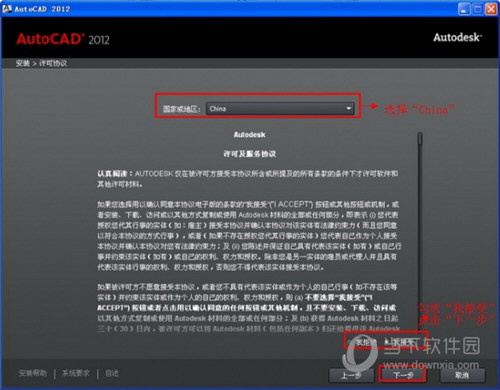Viewport: 500px width, 390px height.
Task: Maximize the AutoCAD 2012 installer window
Action: point(478,9)
